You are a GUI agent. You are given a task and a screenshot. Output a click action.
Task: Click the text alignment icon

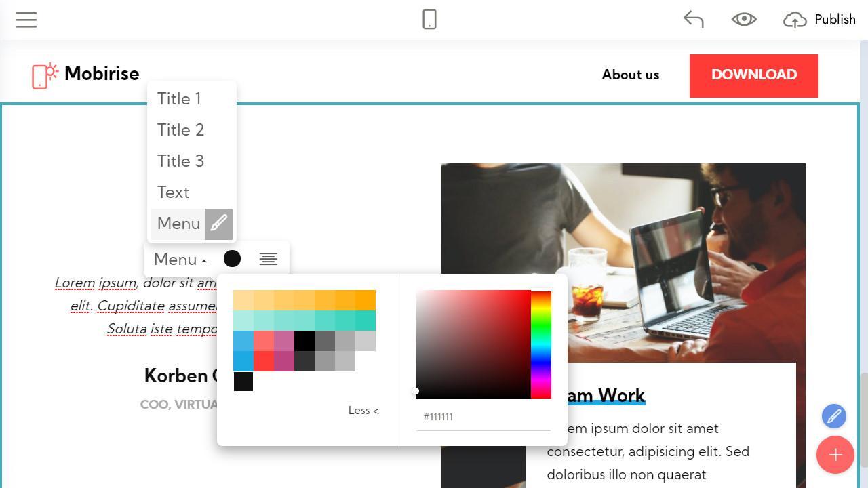click(269, 259)
